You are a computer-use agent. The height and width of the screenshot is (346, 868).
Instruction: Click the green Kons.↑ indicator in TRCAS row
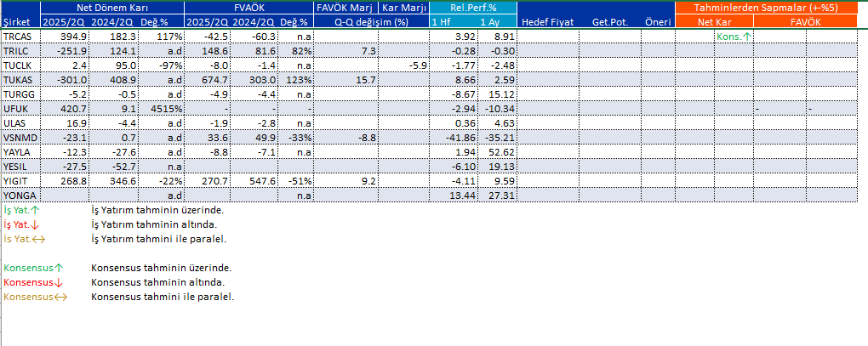point(734,37)
